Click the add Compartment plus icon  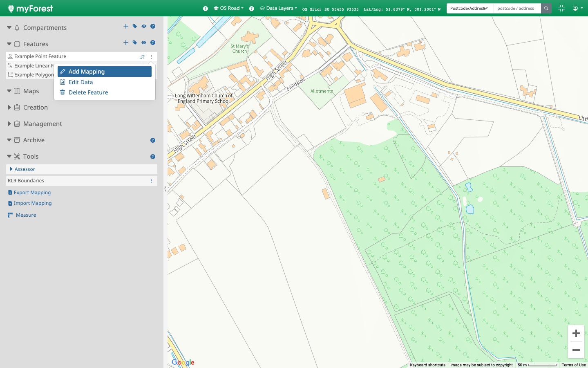click(x=126, y=26)
